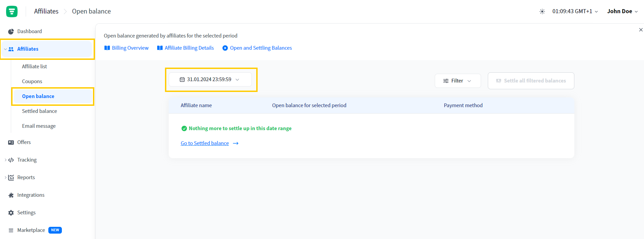The width and height of the screenshot is (644, 239).
Task: Follow the Go to Settled balance link
Action: point(205,143)
